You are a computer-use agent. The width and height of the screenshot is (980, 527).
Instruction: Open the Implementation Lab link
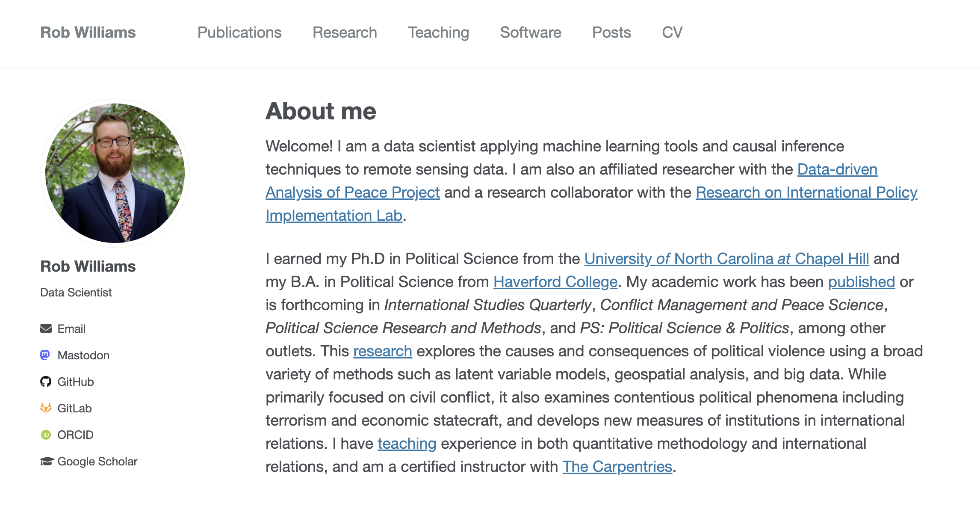[334, 216]
